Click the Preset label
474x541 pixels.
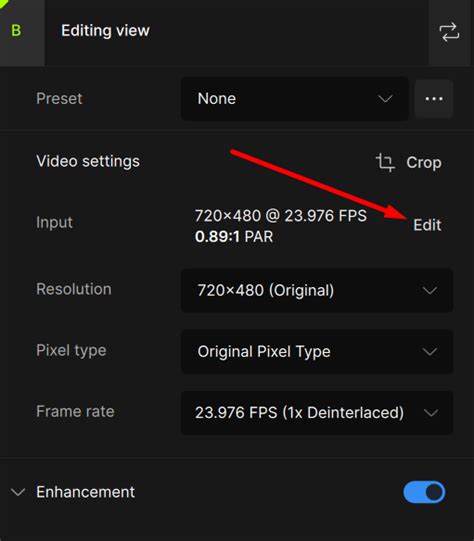coord(59,99)
